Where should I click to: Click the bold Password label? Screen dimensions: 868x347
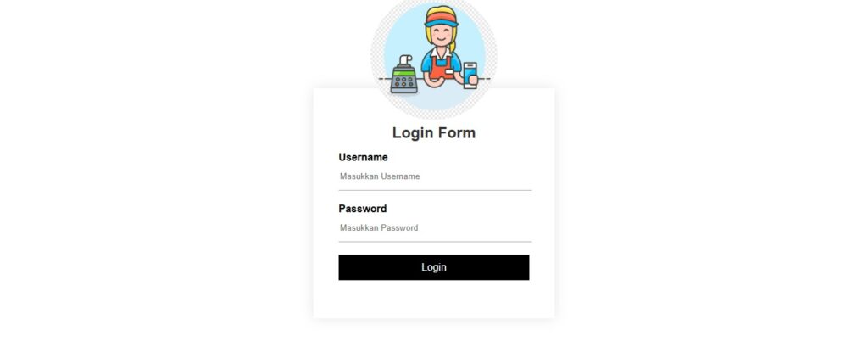363,209
